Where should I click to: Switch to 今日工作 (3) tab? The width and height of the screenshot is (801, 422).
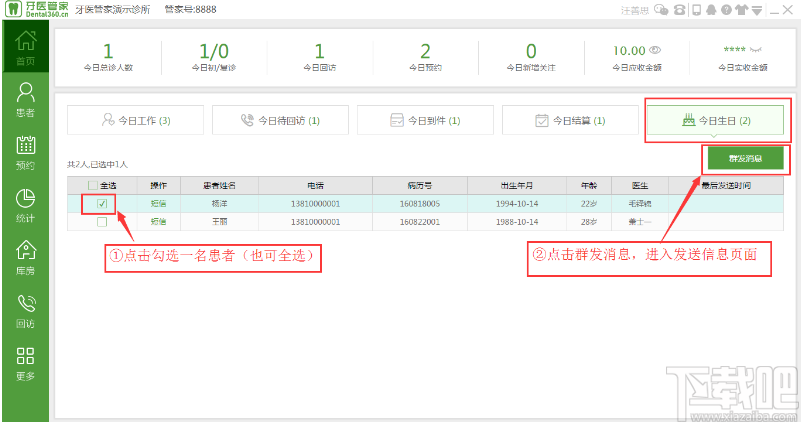point(135,121)
